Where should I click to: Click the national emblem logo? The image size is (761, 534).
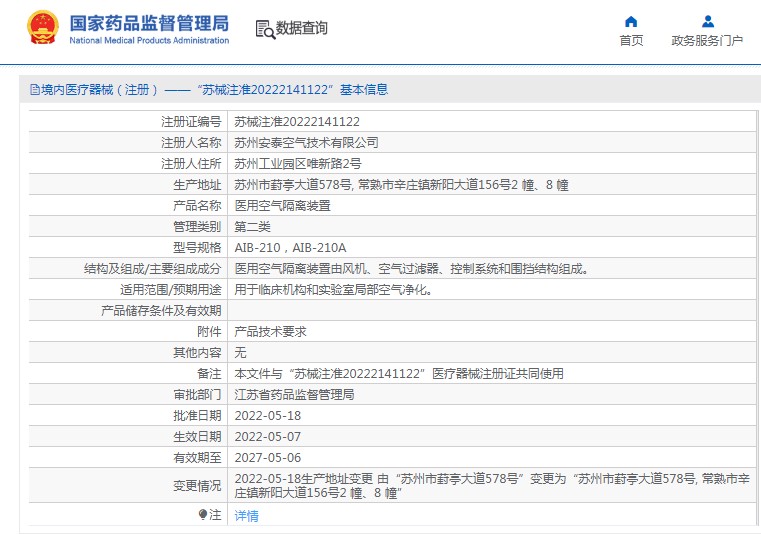pos(43,27)
